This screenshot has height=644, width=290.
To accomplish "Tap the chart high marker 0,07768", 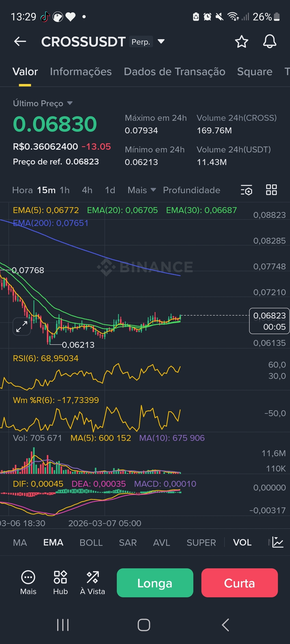I will coord(28,270).
